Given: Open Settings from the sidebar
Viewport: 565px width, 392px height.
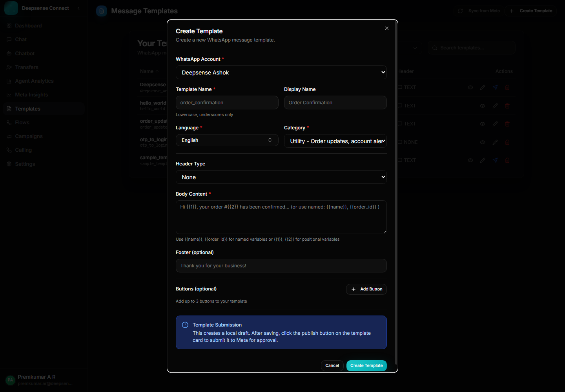Looking at the screenshot, I should (25, 164).
